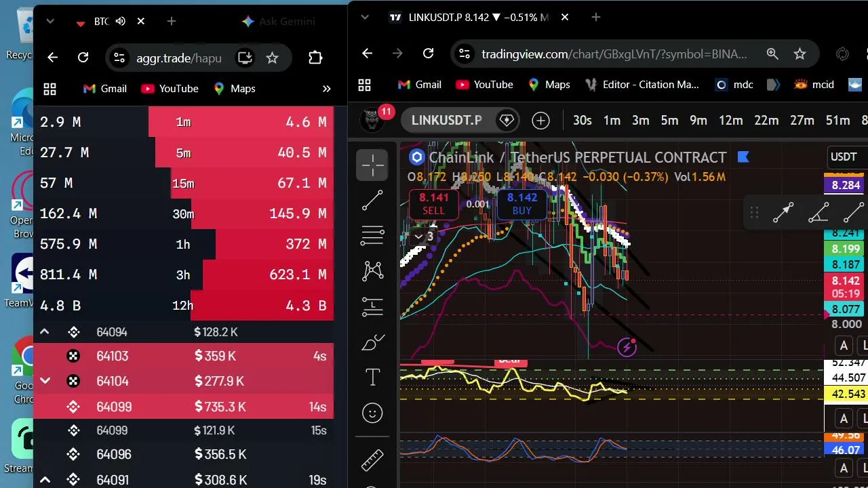Open Maps bookmark in aggr.trade window
The image size is (868, 488).
click(x=235, y=89)
